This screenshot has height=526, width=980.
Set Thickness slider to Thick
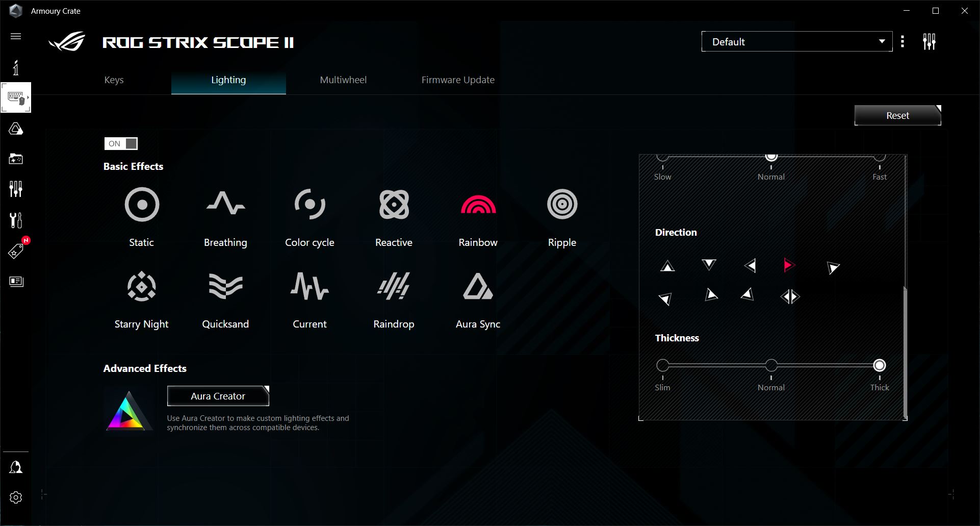click(x=880, y=365)
